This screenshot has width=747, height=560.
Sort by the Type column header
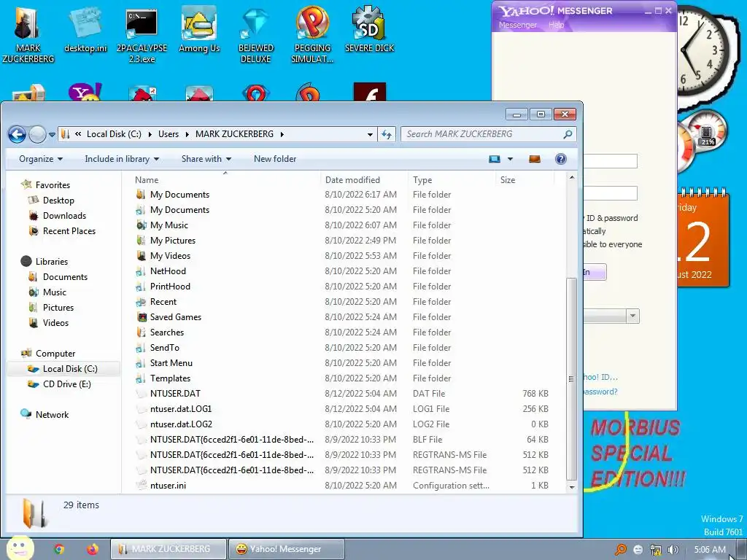pyautogui.click(x=452, y=180)
